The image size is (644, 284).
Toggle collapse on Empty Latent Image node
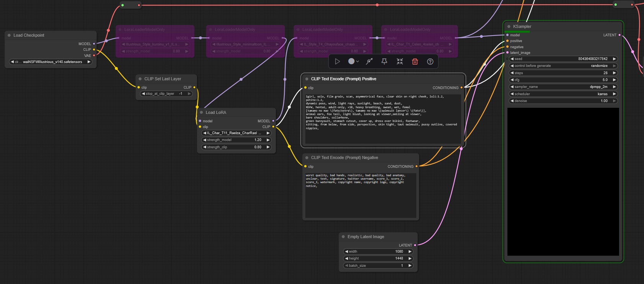[343, 237]
